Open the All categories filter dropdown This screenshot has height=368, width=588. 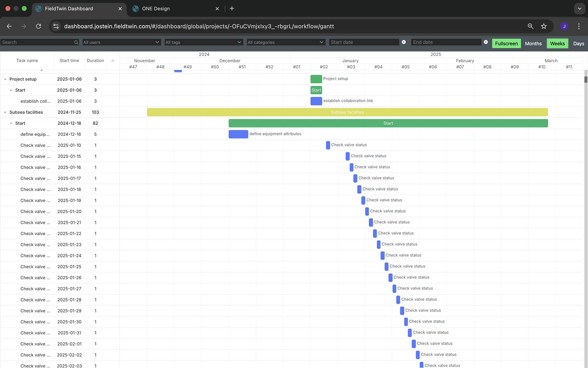286,42
